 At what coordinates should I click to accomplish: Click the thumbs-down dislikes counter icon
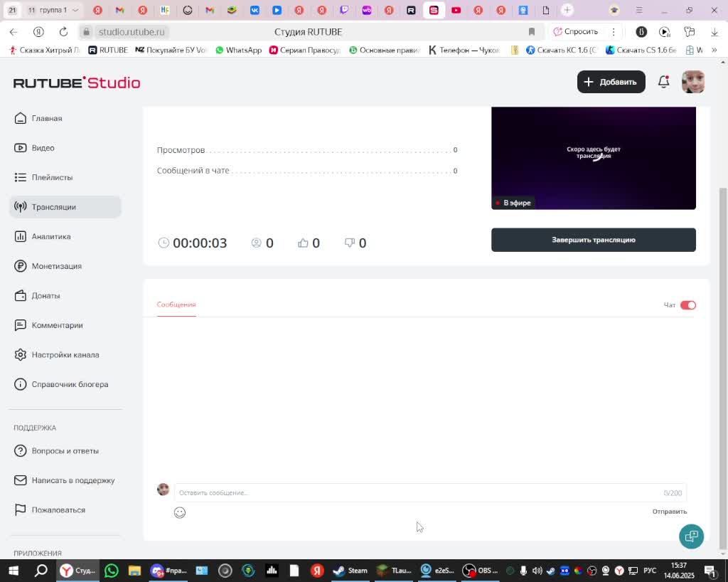(x=350, y=243)
